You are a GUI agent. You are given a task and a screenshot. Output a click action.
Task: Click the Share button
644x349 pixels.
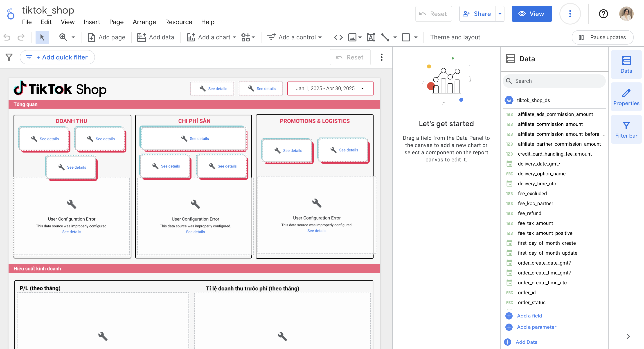477,14
